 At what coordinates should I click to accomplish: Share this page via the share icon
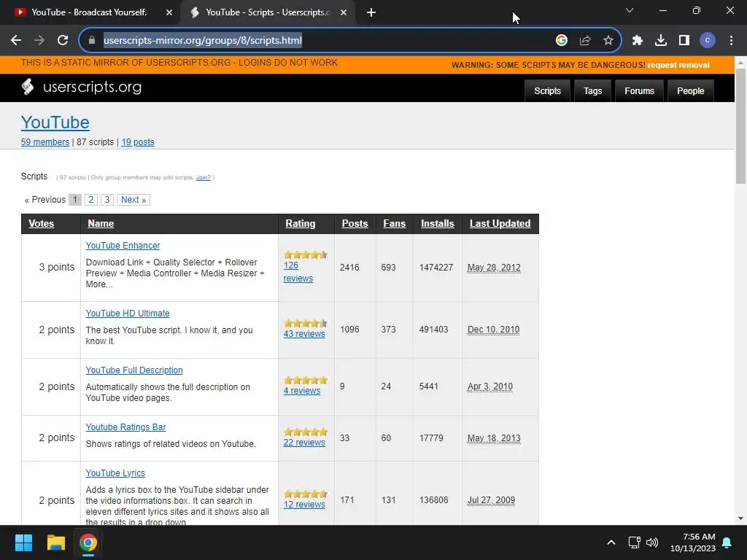pos(585,41)
